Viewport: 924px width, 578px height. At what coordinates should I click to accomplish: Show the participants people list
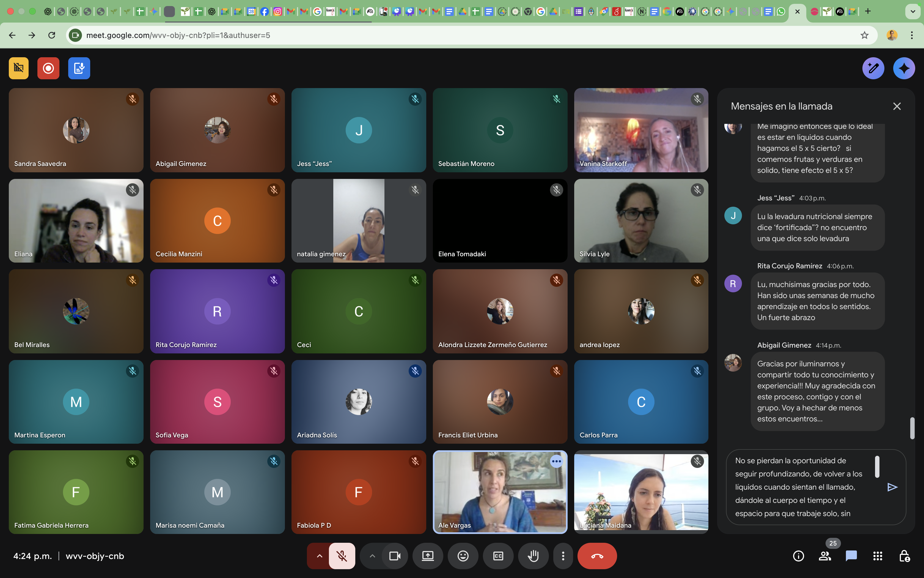click(x=825, y=556)
